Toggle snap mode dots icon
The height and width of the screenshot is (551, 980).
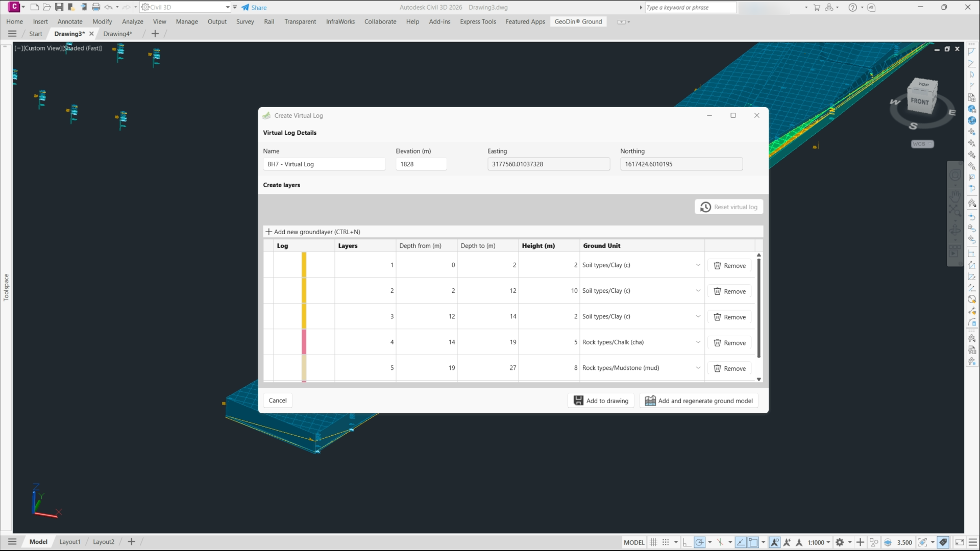tap(666, 542)
